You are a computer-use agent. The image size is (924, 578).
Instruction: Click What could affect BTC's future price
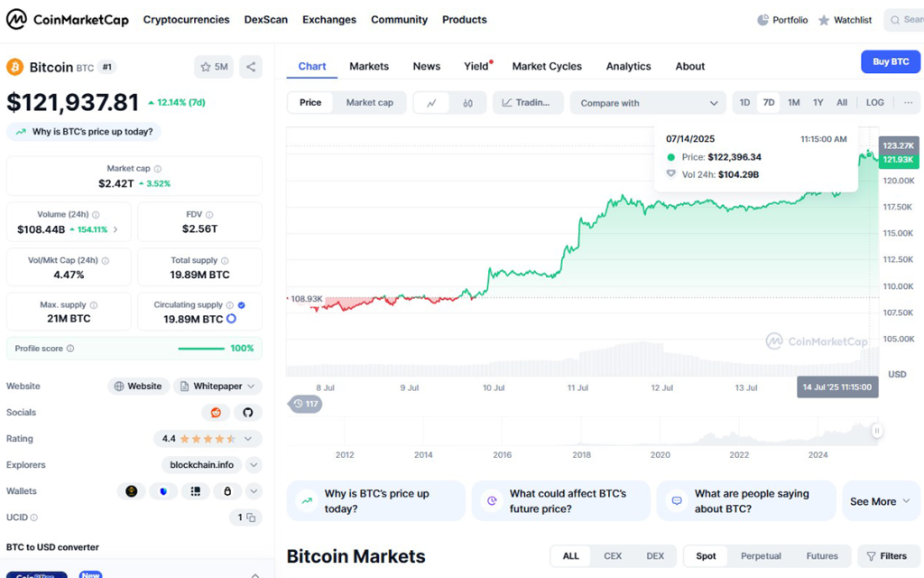560,501
